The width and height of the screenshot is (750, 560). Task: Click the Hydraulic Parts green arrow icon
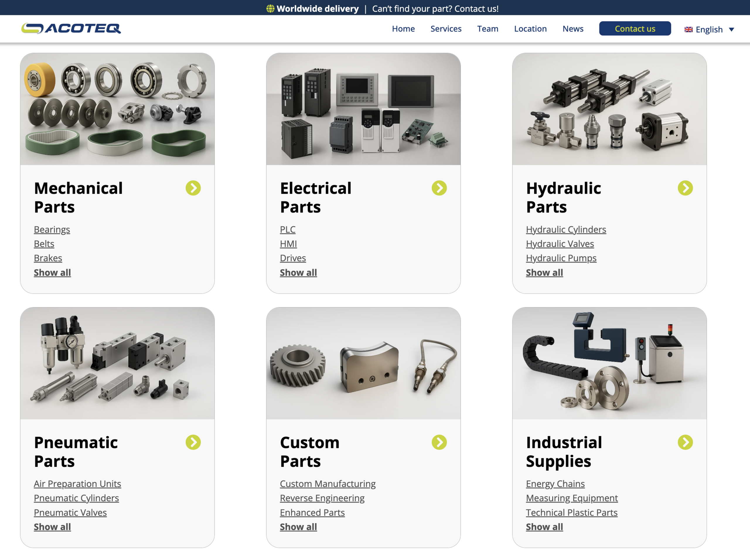[685, 188]
